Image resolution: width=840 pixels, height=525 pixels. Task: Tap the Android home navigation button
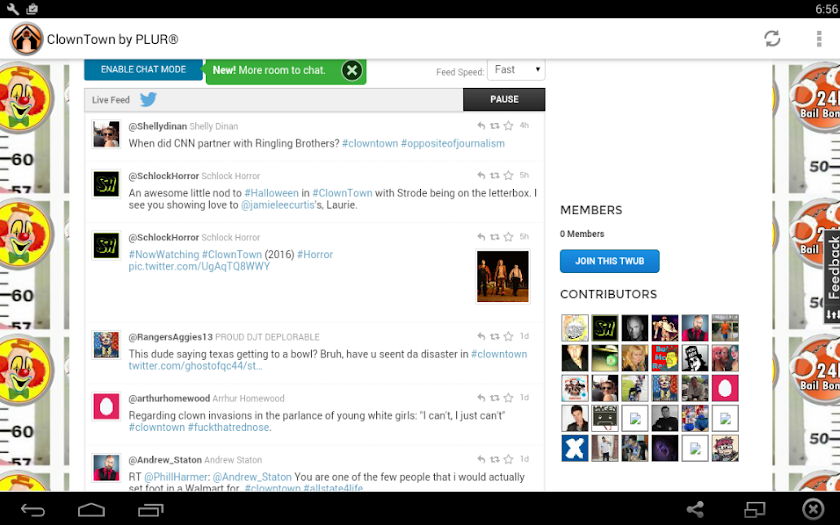(92, 509)
